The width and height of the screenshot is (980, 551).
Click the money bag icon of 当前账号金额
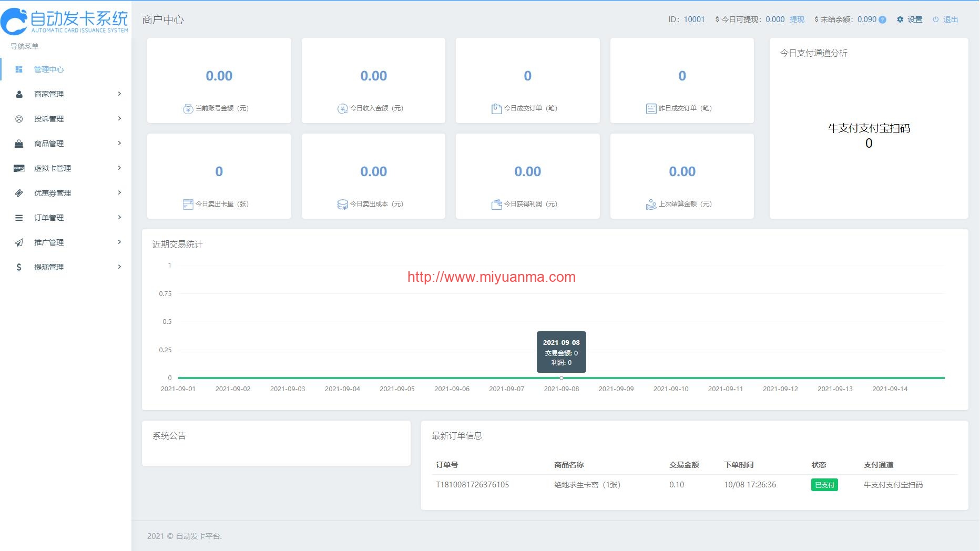click(188, 109)
